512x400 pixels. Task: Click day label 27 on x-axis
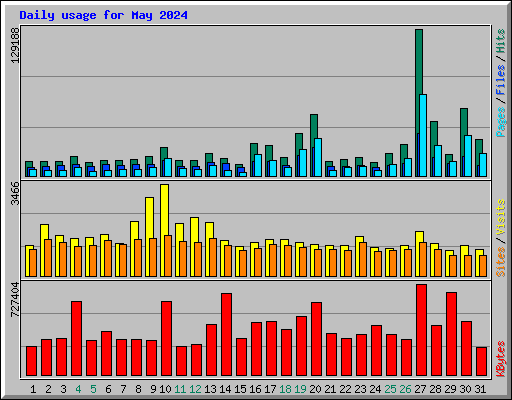[x=420, y=389]
